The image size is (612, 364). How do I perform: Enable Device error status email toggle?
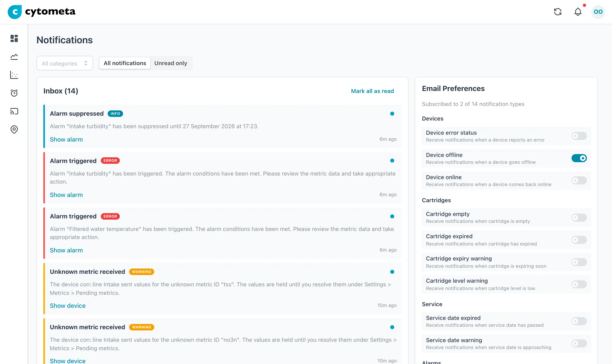coord(579,136)
